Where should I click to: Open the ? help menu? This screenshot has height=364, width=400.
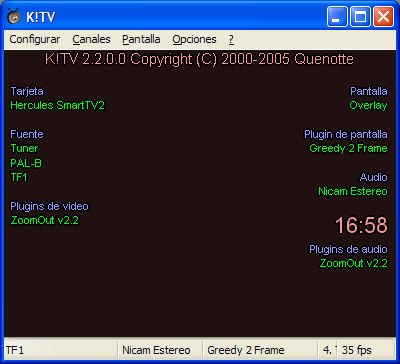point(231,39)
